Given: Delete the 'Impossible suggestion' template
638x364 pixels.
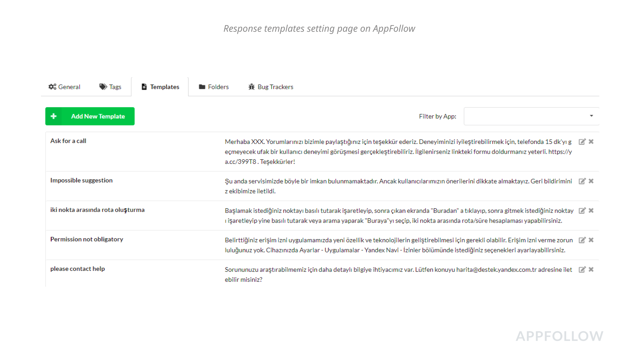Looking at the screenshot, I should coord(591,181).
